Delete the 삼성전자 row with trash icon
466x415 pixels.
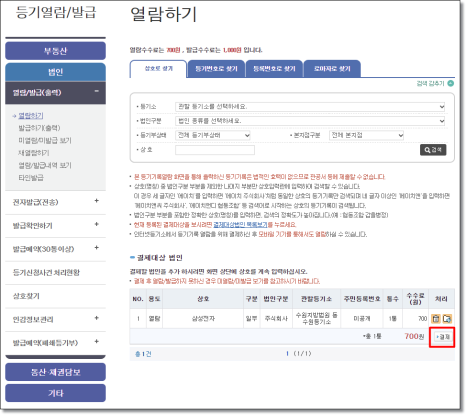coord(436,319)
